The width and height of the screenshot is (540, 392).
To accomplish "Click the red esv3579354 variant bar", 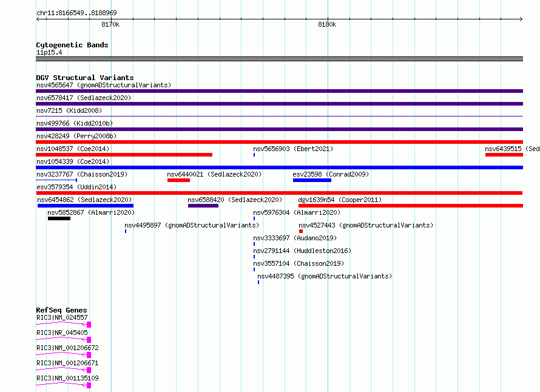I will (x=279, y=193).
